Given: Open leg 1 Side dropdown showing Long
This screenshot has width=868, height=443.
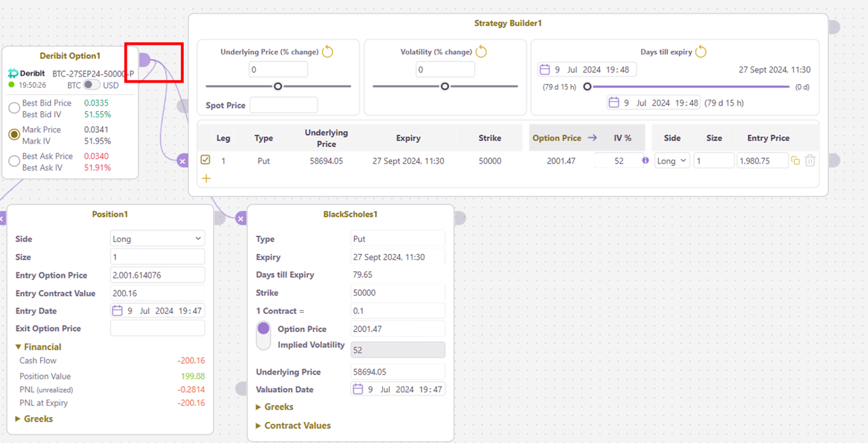Looking at the screenshot, I should coord(672,161).
